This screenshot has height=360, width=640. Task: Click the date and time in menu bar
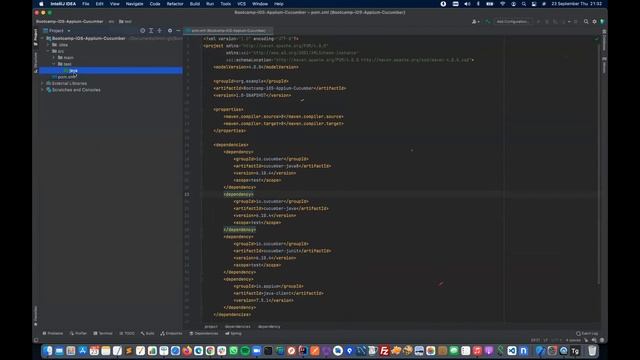(x=576, y=4)
